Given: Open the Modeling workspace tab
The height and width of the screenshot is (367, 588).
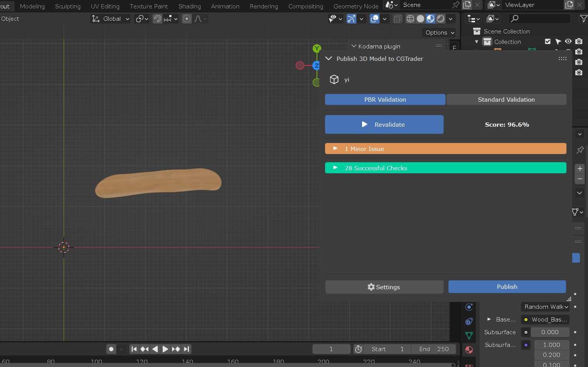Looking at the screenshot, I should tap(32, 7).
